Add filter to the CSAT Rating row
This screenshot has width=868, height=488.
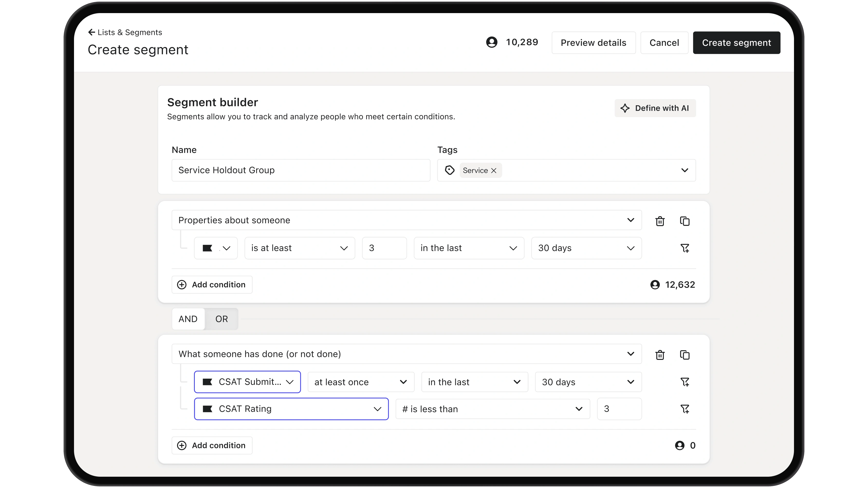coord(685,409)
